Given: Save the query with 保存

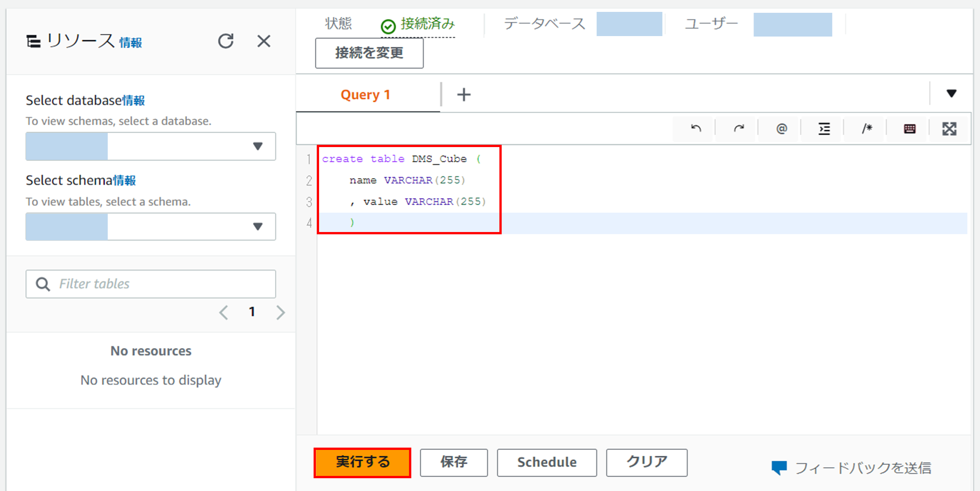Looking at the screenshot, I should (454, 463).
